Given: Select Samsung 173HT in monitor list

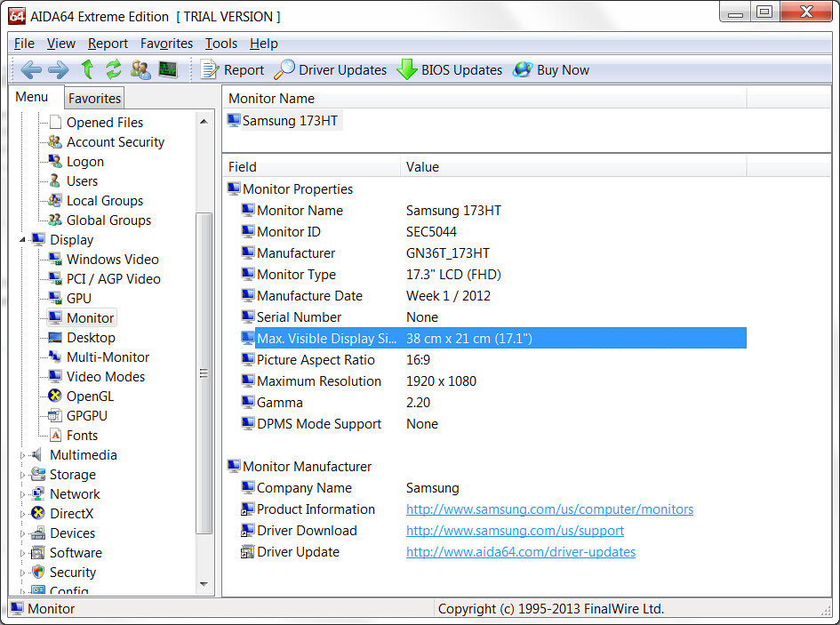Looking at the screenshot, I should [x=284, y=121].
